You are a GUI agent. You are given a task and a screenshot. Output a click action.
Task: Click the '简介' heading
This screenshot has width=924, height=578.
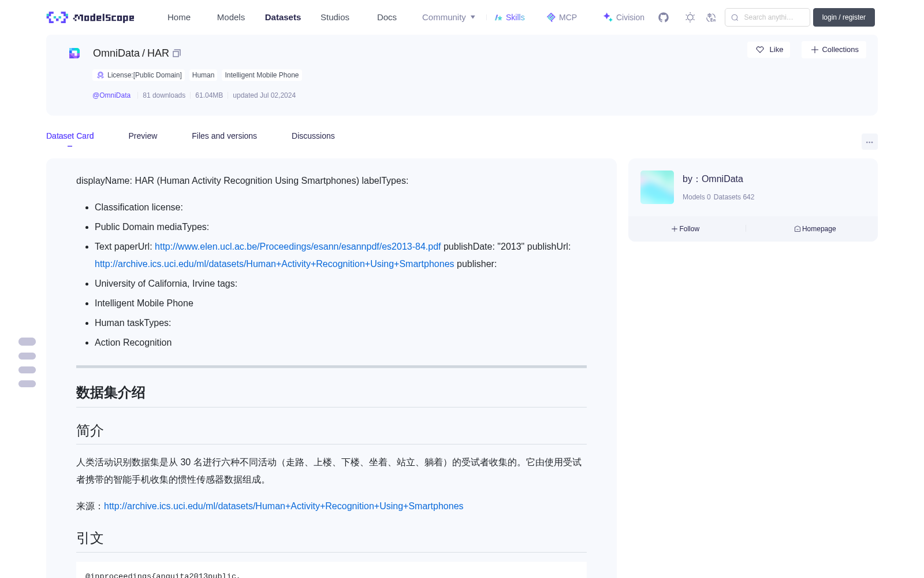(x=90, y=431)
